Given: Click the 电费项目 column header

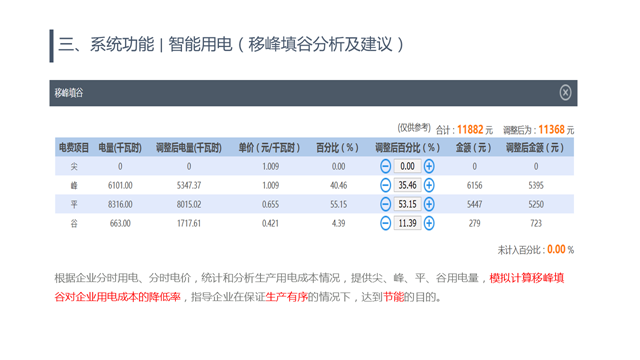Looking at the screenshot, I should pyautogui.click(x=74, y=148).
